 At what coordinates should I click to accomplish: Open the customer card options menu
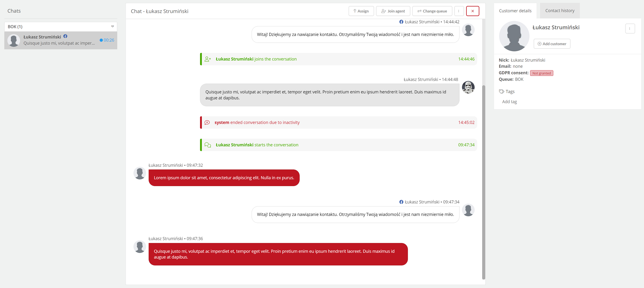(630, 29)
